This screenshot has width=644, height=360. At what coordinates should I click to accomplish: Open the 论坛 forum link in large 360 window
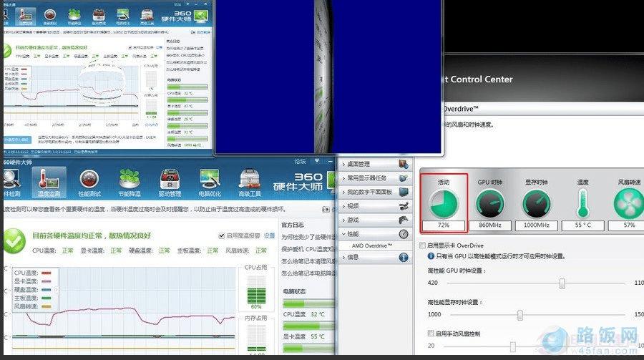coord(300,162)
